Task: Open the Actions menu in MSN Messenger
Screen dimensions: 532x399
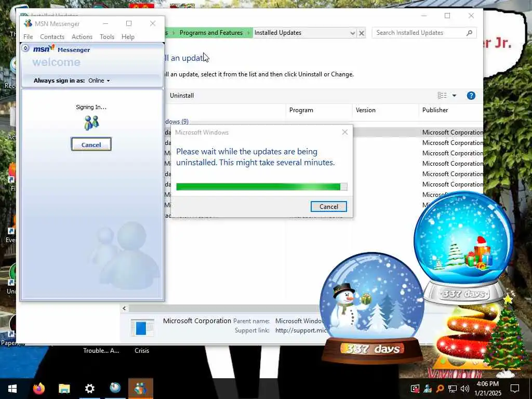Action: click(x=82, y=37)
